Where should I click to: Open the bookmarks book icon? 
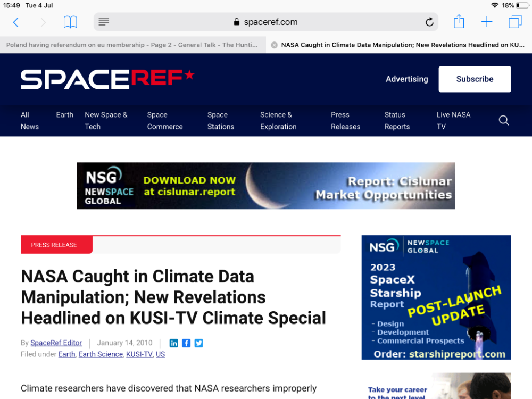tap(71, 22)
